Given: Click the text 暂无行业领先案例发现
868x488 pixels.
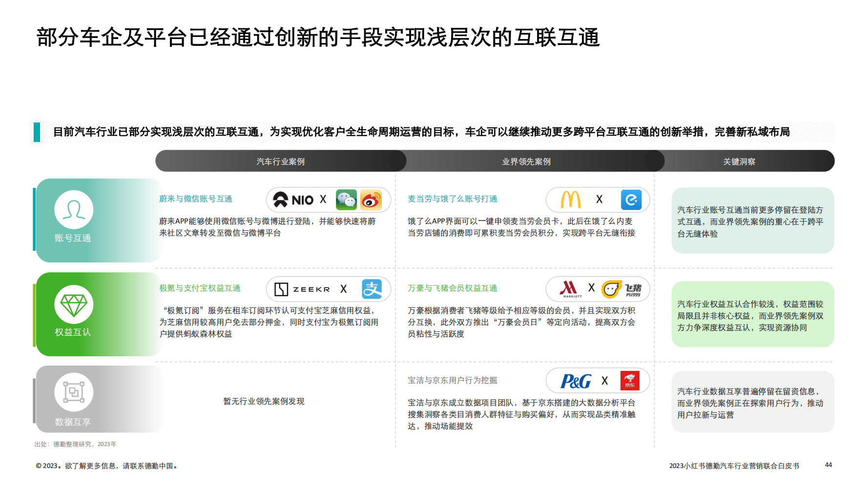Looking at the screenshot, I should (x=264, y=401).
